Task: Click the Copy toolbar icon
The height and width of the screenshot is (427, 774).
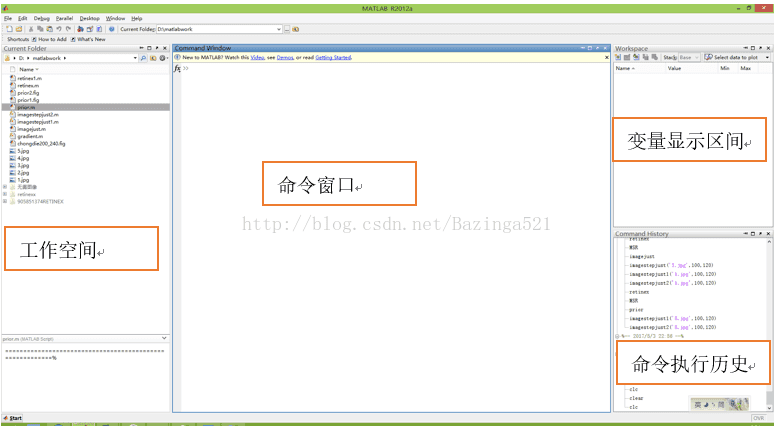Action: coord(40,29)
